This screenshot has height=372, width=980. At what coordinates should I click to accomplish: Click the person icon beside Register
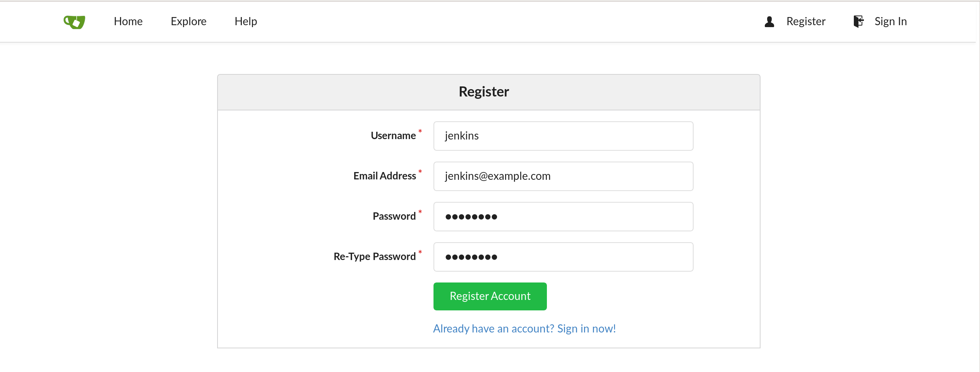pyautogui.click(x=769, y=22)
